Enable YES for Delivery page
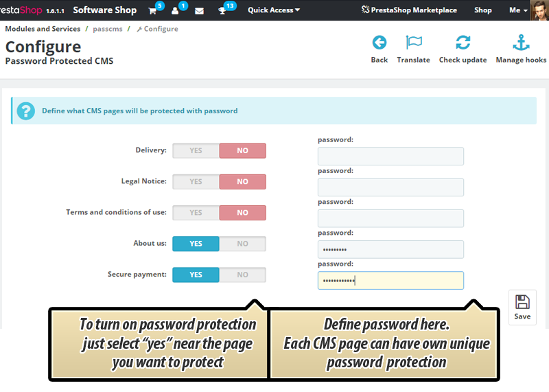 point(196,151)
